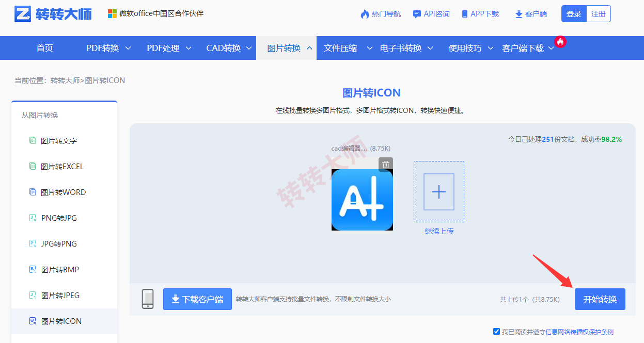Click the plus icon to continue uploading

439,192
